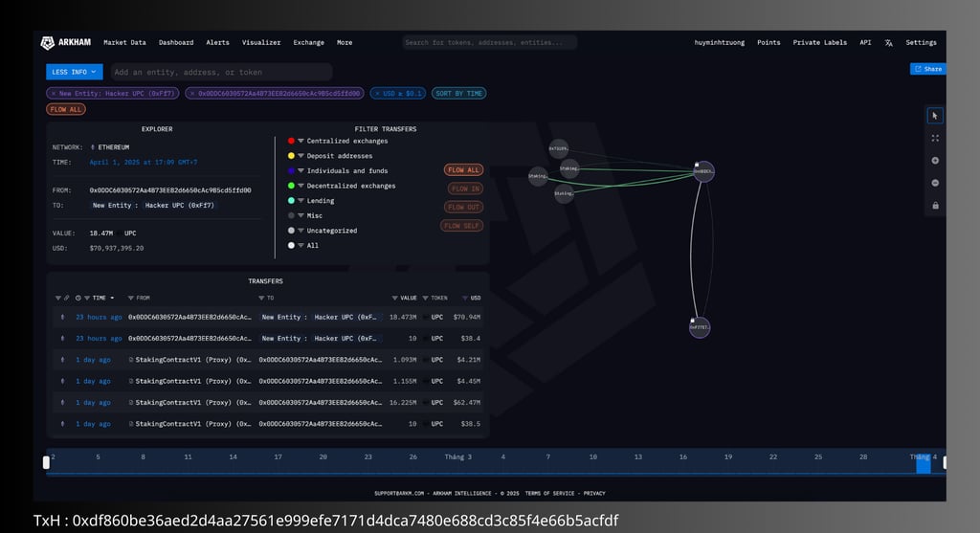The image size is (980, 533).
Task: Open the USD column filter triangle
Action: (465, 298)
